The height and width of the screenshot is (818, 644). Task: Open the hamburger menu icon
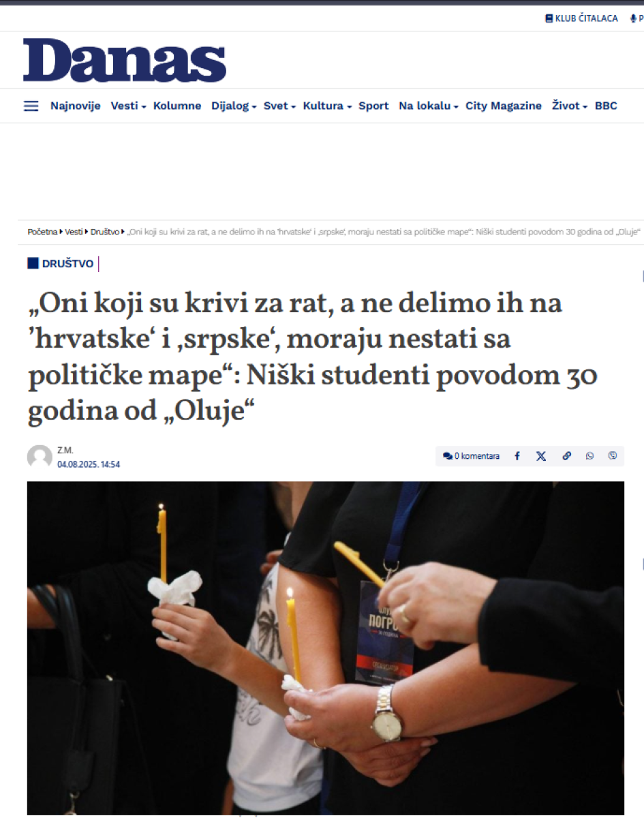point(31,106)
